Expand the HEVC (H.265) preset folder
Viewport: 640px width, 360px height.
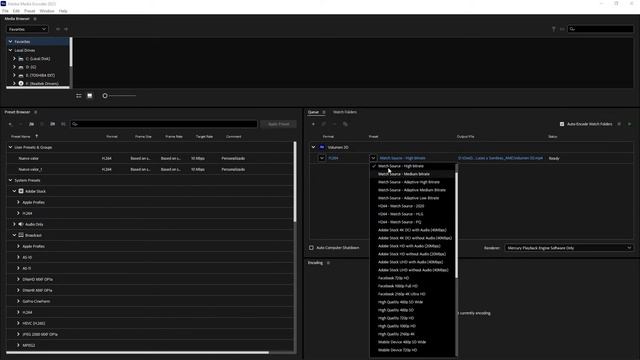pyautogui.click(x=18, y=324)
